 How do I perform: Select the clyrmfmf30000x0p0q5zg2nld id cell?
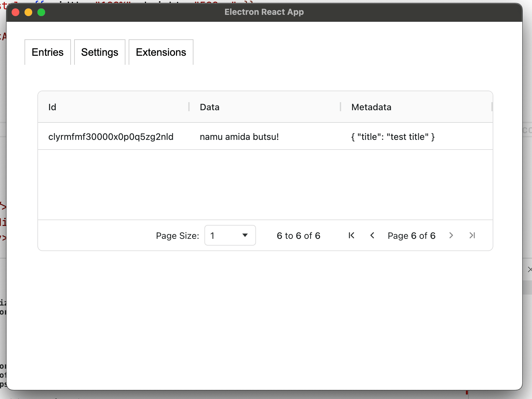(111, 137)
